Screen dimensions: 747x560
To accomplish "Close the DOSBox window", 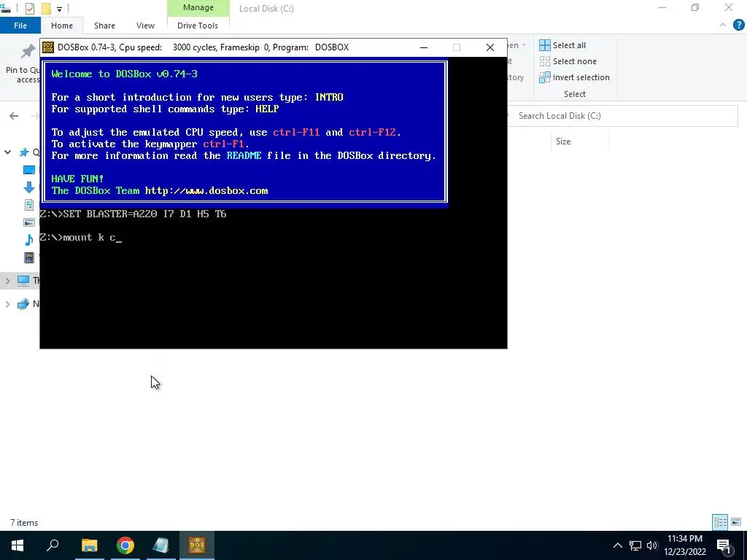I will click(490, 47).
